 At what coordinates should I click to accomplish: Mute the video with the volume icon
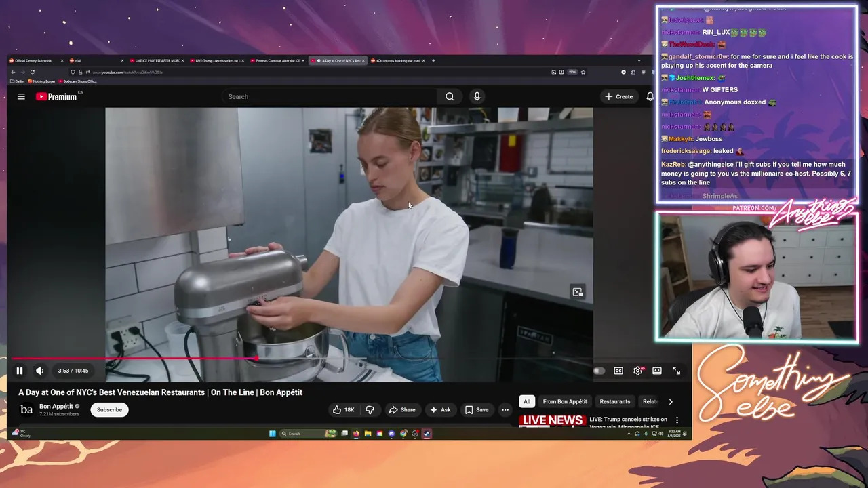tap(39, 371)
